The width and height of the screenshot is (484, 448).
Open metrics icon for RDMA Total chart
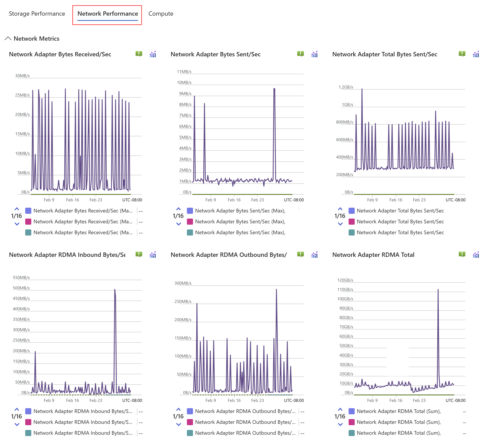(476, 254)
